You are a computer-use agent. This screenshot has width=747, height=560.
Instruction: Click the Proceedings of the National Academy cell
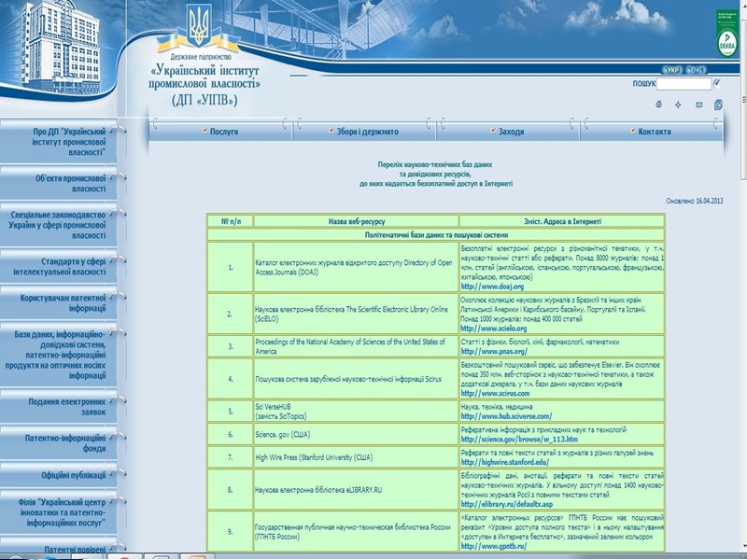pos(356,346)
